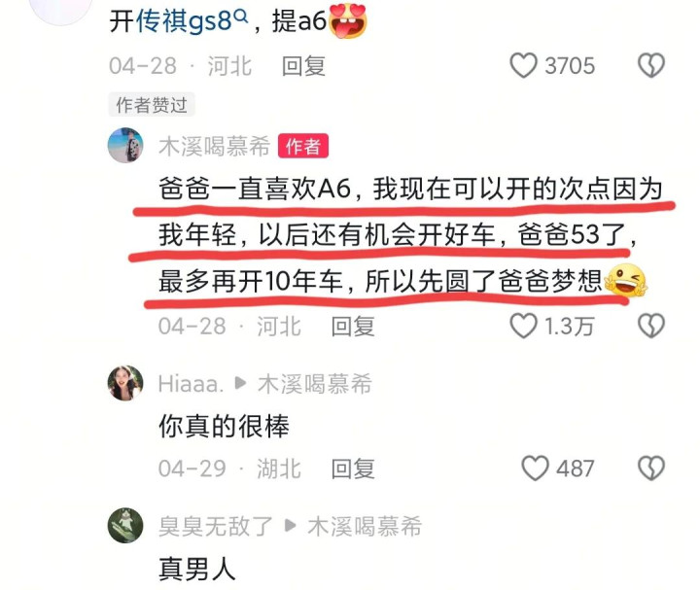The width and height of the screenshot is (700, 590).
Task: Tap 木溪喝慕希 mention after 臭臭无敌了
Action: pos(365,526)
